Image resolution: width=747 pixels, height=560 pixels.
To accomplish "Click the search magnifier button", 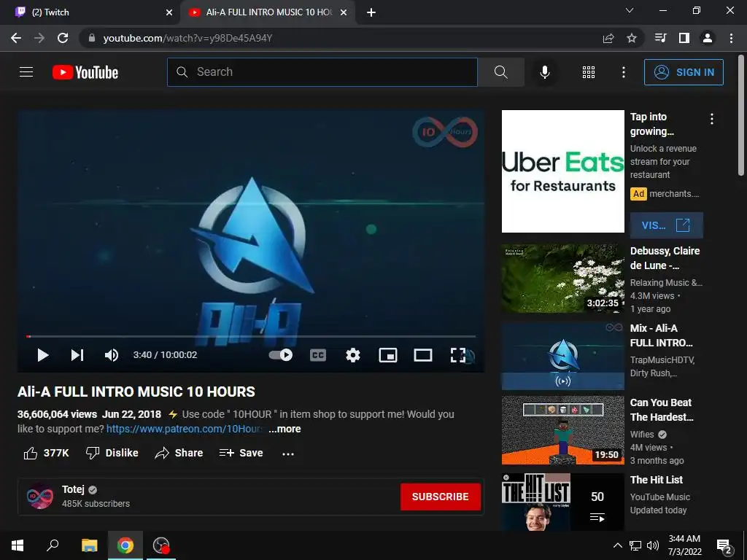I will (500, 72).
